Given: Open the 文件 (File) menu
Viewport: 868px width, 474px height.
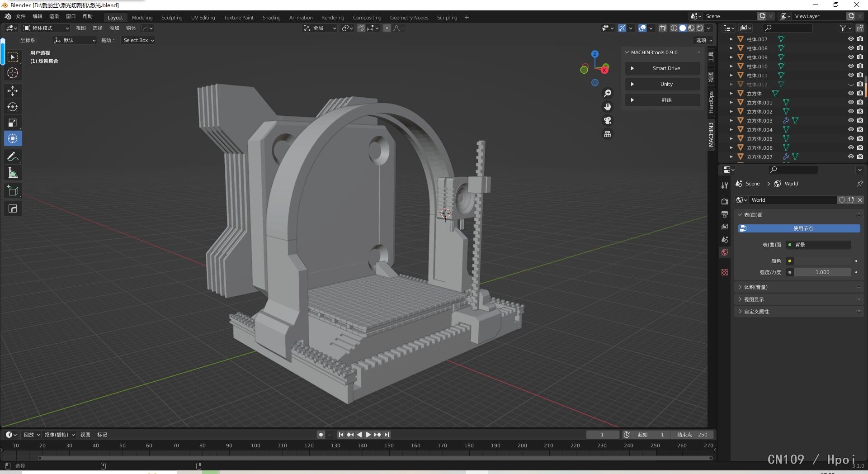Looking at the screenshot, I should pos(21,16).
